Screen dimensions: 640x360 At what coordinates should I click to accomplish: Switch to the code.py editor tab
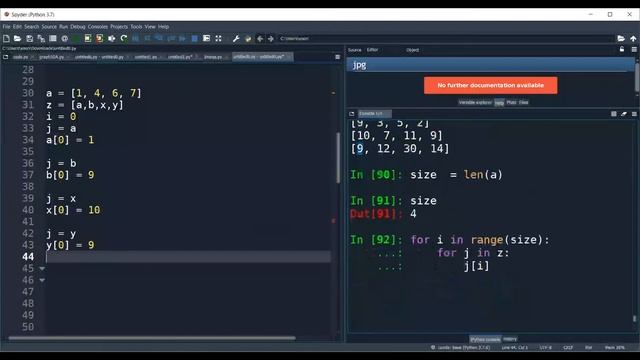20,57
